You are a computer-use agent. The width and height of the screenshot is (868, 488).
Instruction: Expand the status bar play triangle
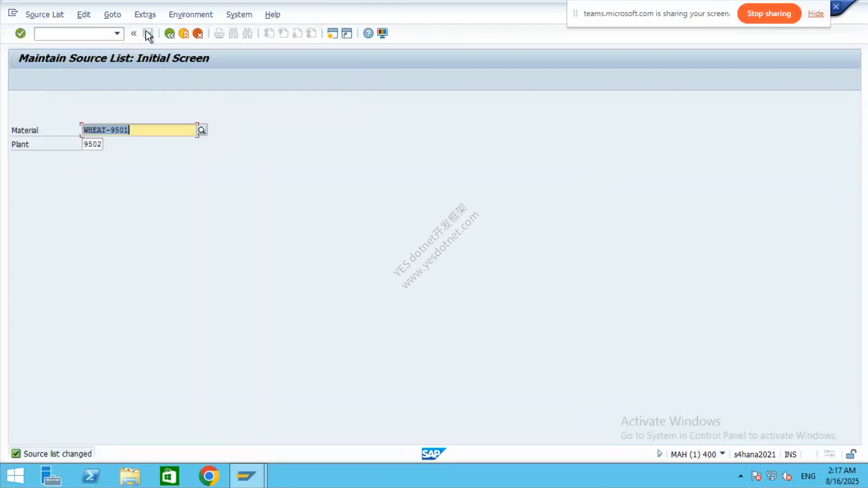tap(660, 454)
